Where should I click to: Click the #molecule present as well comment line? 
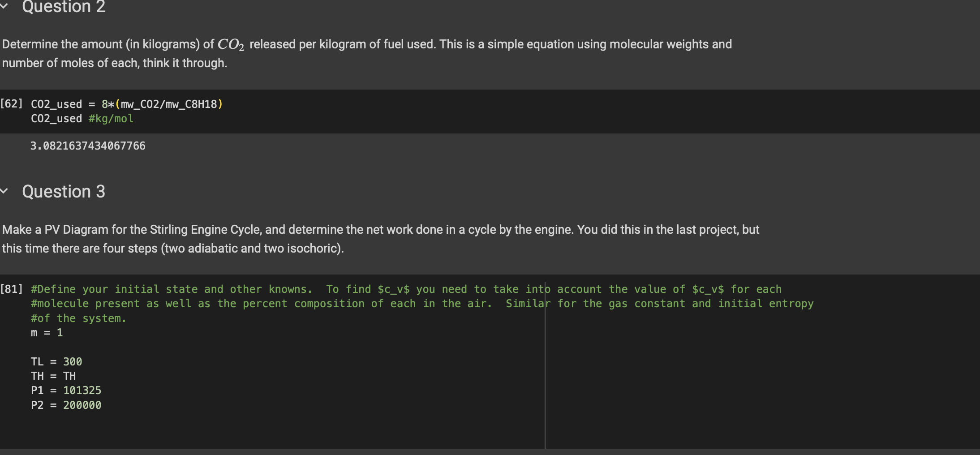[x=422, y=304]
